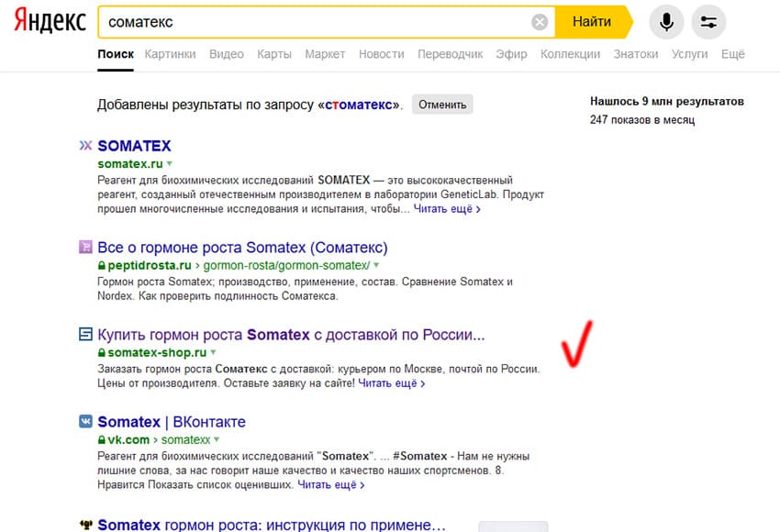This screenshot has height=532, width=780.
Task: Expand the dropdown arrow next to somatex-shop.ru
Action: point(213,352)
